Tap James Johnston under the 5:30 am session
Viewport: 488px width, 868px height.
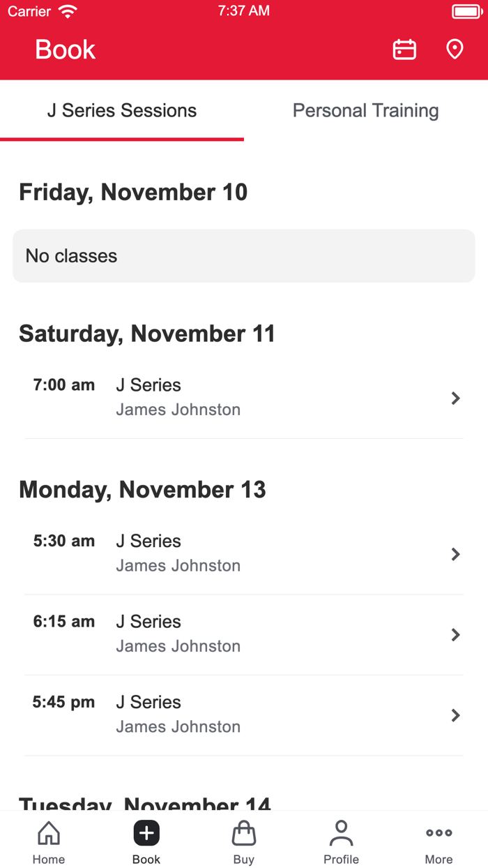pyautogui.click(x=178, y=565)
